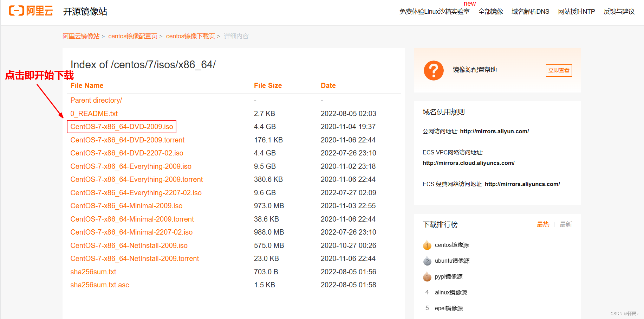Open the sha256sum.txt.asc file
644x319 pixels.
100,285
